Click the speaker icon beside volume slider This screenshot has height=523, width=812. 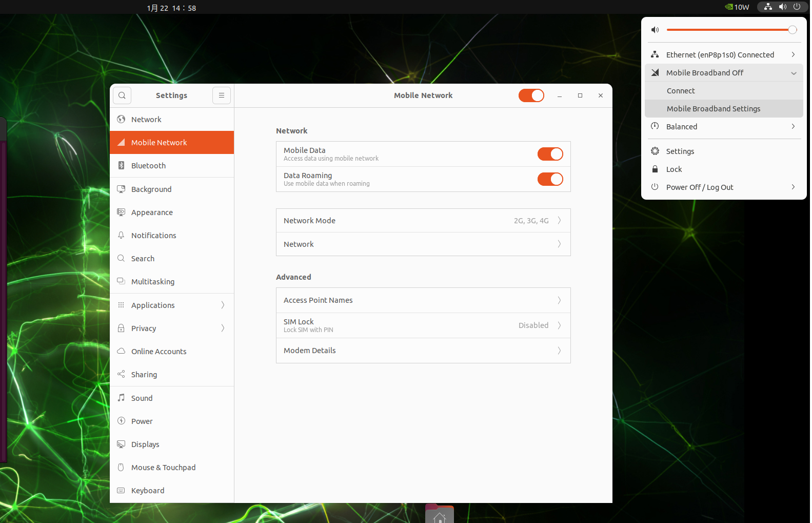pos(655,30)
